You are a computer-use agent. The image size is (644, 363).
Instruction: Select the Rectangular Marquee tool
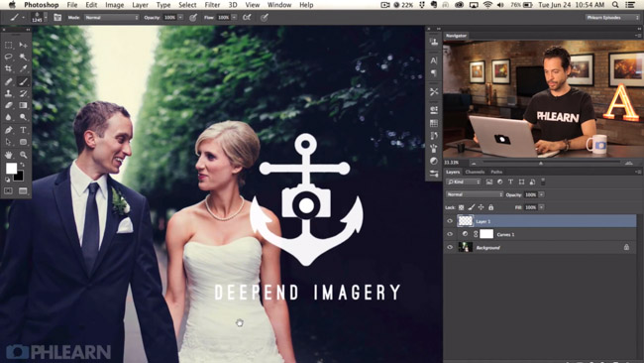pos(9,45)
